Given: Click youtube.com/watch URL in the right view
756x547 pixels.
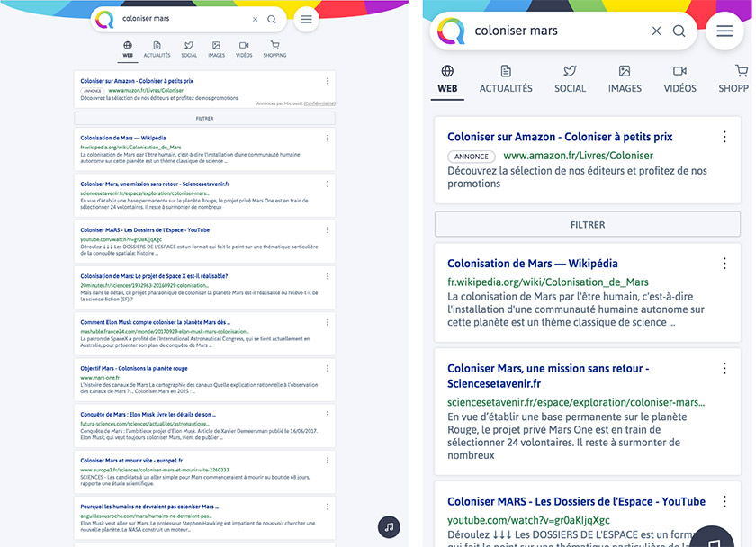Looking at the screenshot, I should click(528, 521).
